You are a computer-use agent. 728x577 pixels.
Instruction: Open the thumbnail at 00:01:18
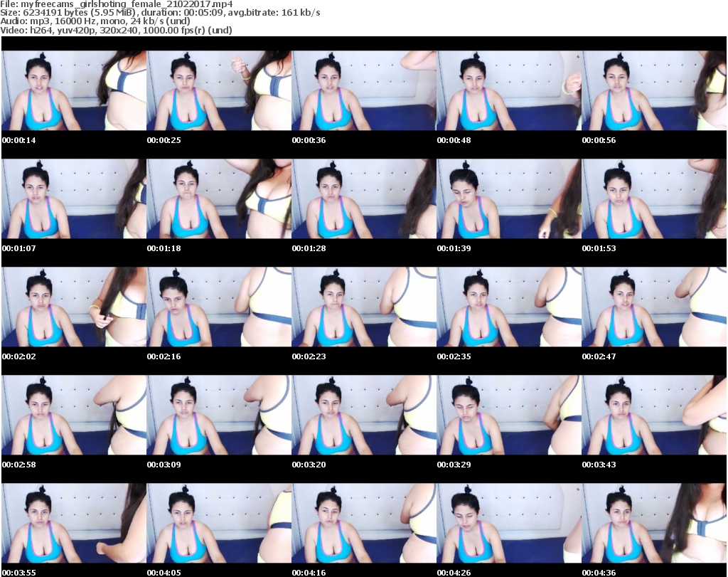[x=219, y=198]
